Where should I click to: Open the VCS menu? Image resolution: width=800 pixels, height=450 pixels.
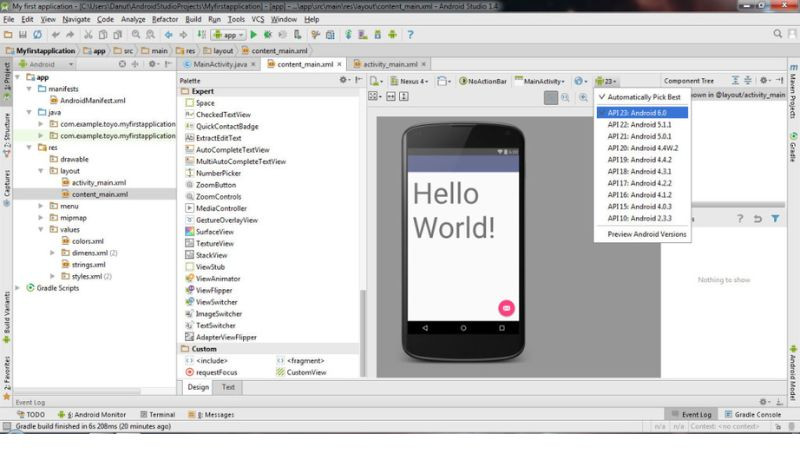pyautogui.click(x=258, y=19)
